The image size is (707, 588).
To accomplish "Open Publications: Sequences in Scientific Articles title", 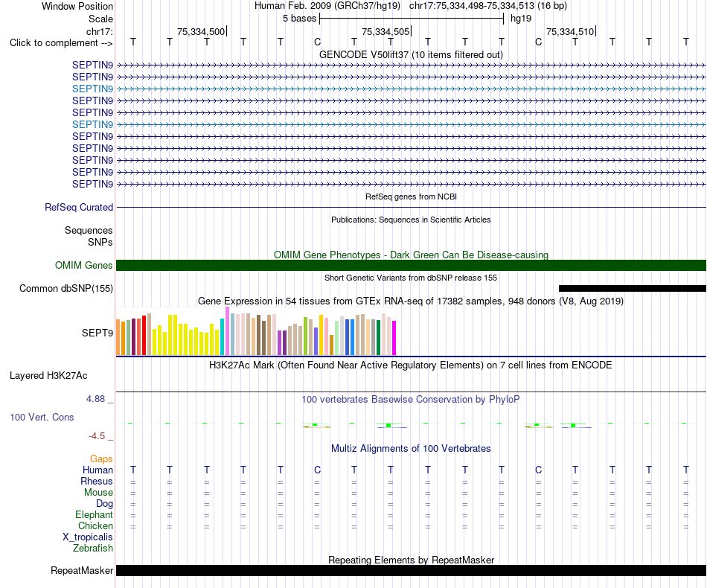I will pyautogui.click(x=411, y=220).
